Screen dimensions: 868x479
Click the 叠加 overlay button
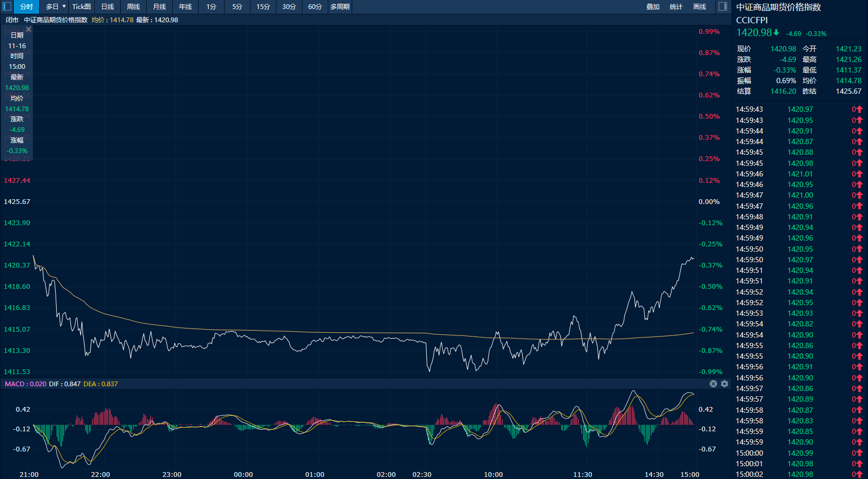point(653,7)
